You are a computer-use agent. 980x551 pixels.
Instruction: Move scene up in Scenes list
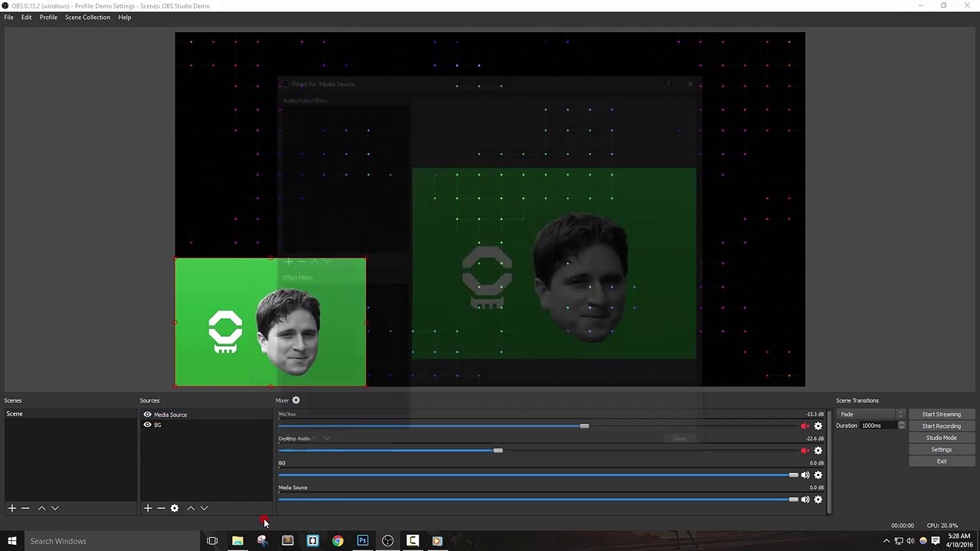[x=41, y=508]
